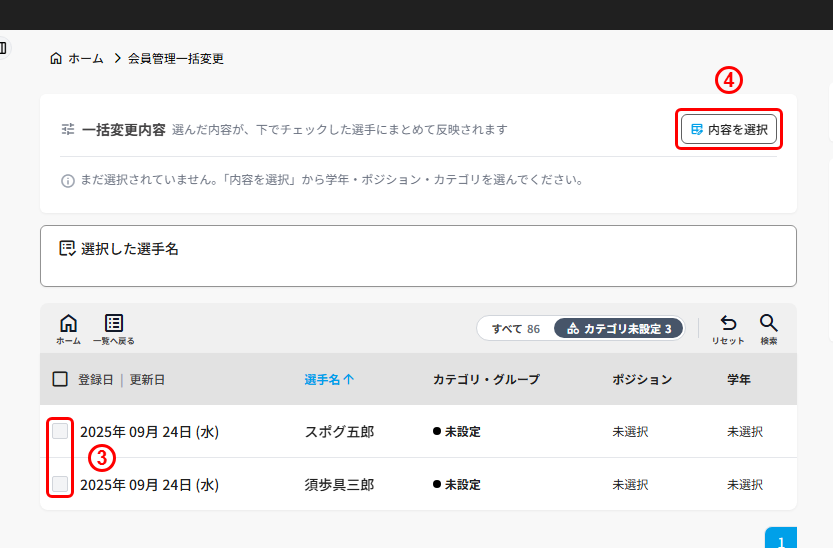Check the box for 須歩具三郎 row
Viewport: 833px width, 548px height.
tap(60, 484)
